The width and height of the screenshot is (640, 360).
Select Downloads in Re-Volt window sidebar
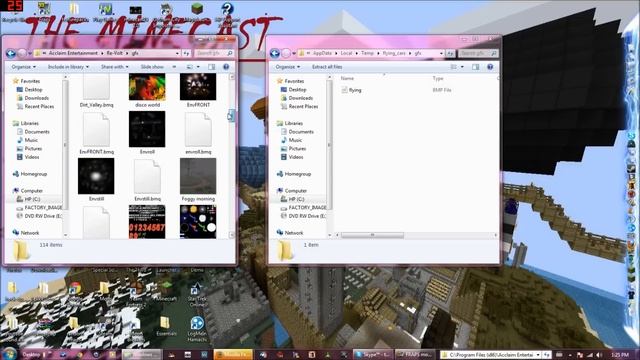[33, 98]
